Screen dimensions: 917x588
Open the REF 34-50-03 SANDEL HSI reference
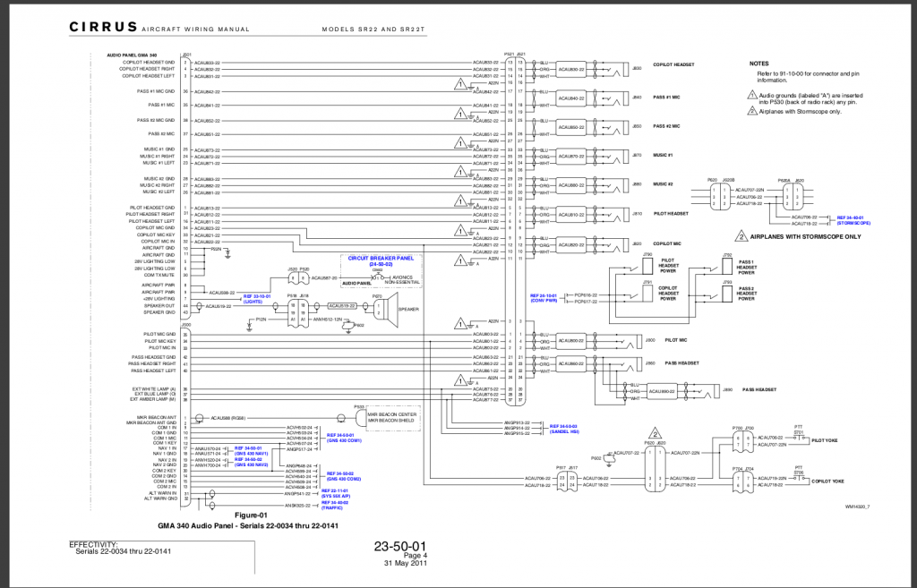564,427
